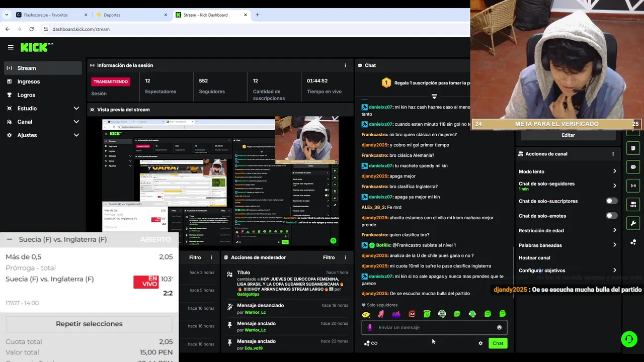Click the document icon in the right sidebar
644x362 pixels.
click(633, 148)
